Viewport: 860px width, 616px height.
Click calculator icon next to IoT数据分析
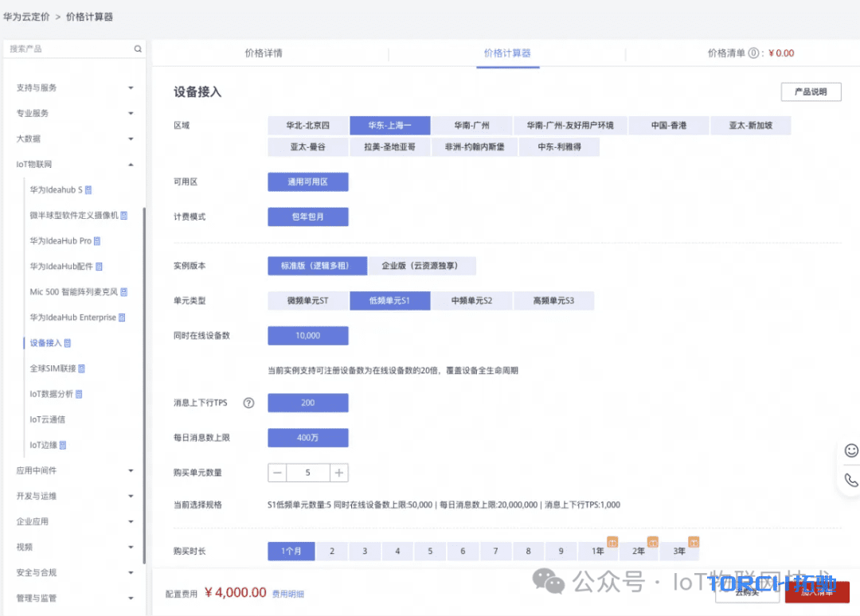(79, 394)
